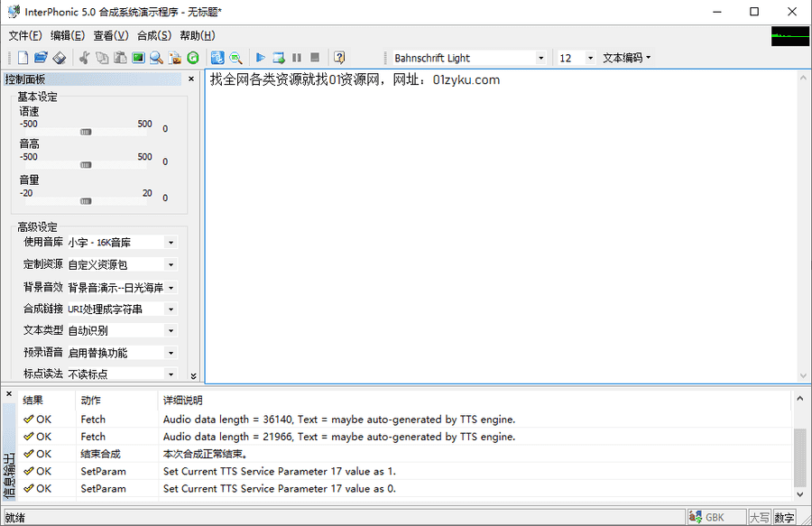812x526 pixels.
Task: Paste with the clipboard icon
Action: coord(120,58)
